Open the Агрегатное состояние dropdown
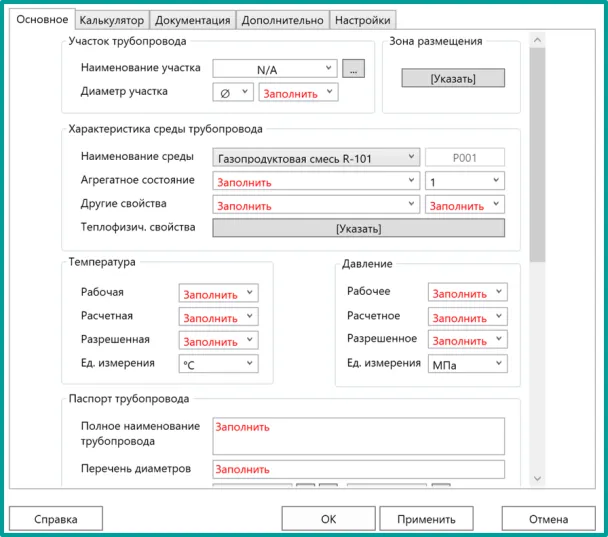This screenshot has width=608, height=537. 316,182
